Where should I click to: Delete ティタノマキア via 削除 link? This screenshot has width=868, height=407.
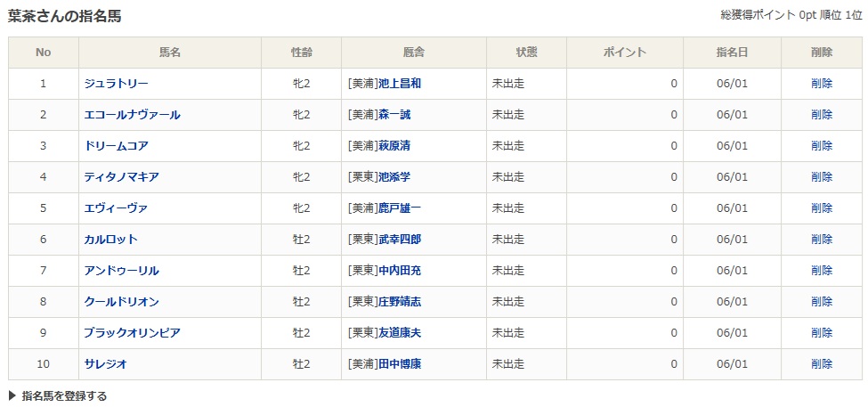[822, 177]
